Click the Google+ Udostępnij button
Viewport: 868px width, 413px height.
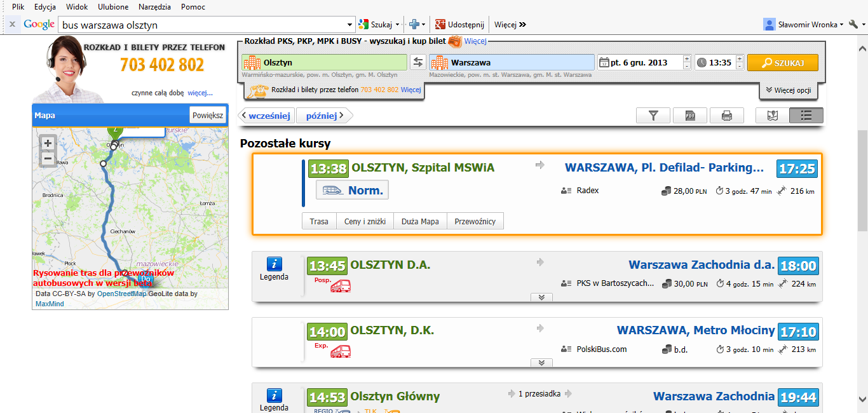tap(460, 25)
